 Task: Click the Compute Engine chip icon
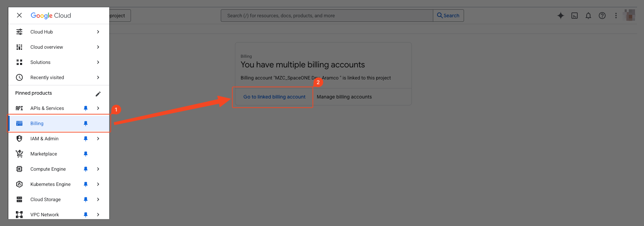pyautogui.click(x=19, y=169)
